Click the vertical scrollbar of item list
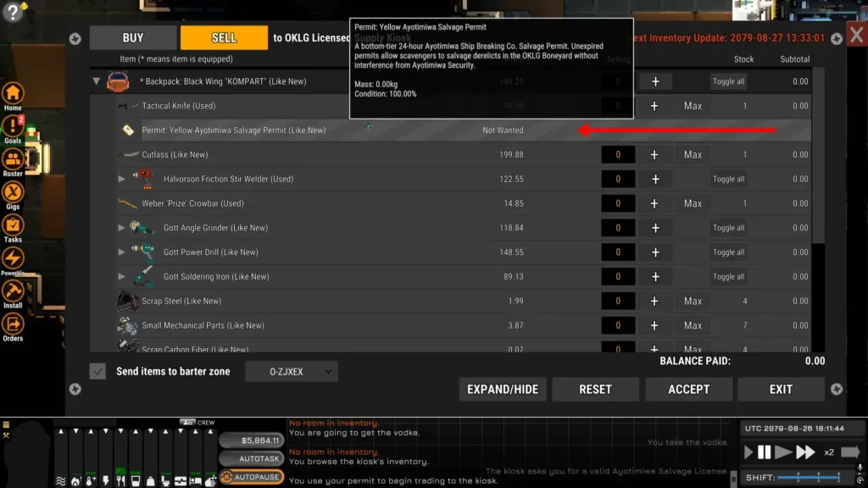Viewport: 868px width, 488px height. [x=818, y=155]
